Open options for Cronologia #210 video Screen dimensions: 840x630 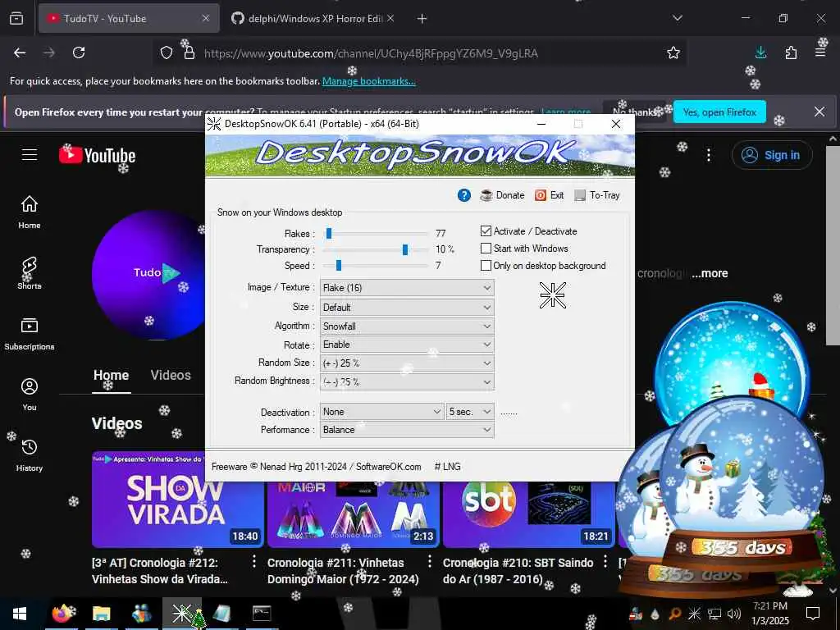605,561
